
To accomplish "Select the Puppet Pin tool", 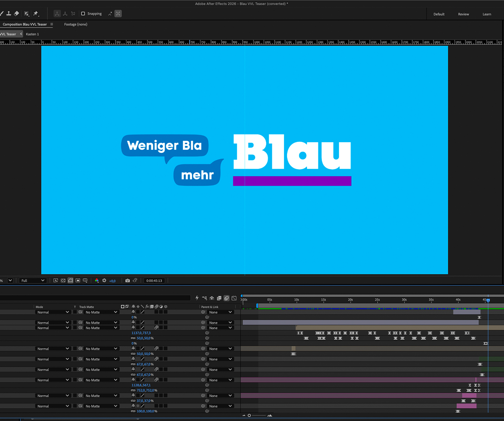I will coord(36,14).
